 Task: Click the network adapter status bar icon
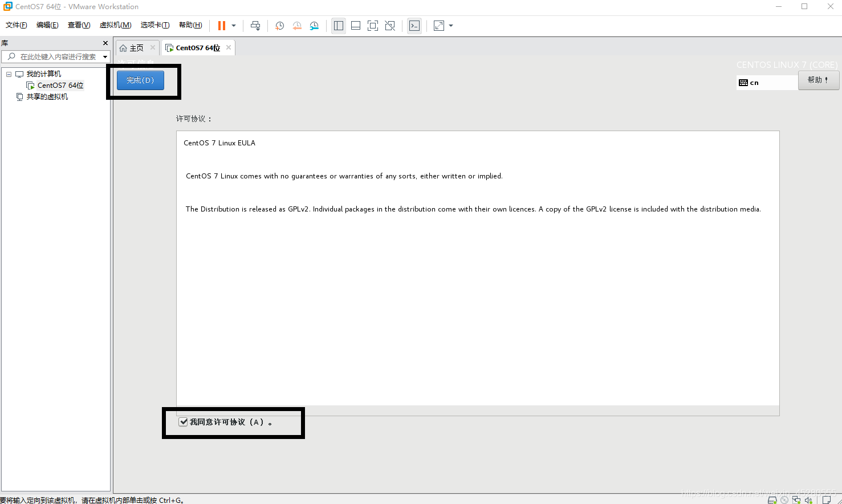(x=796, y=500)
